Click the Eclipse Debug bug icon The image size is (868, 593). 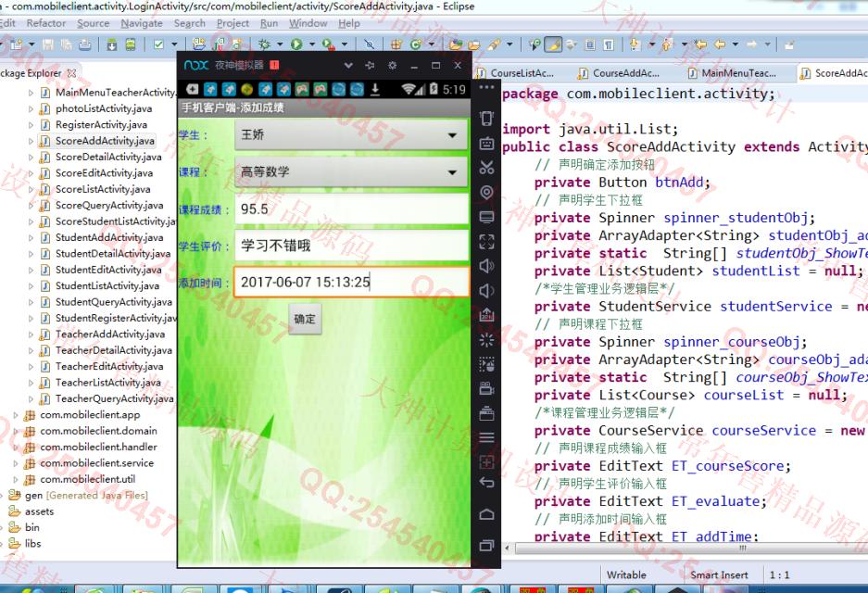click(x=265, y=44)
